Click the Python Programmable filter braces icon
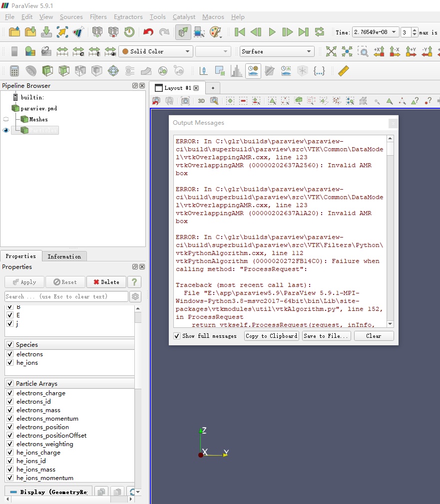The width and height of the screenshot is (440, 504). tap(319, 71)
